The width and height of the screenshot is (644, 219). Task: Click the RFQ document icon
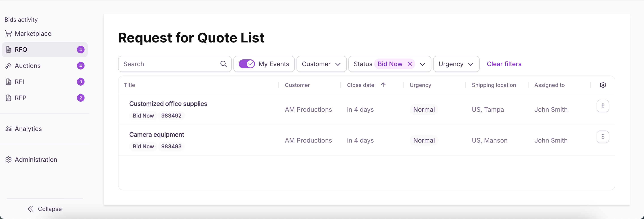pos(8,49)
